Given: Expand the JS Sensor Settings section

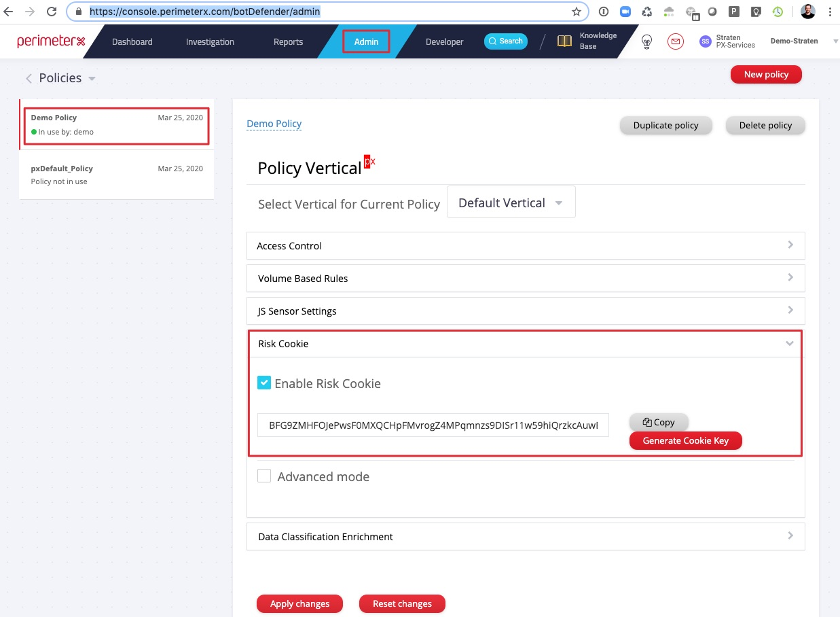Looking at the screenshot, I should click(x=526, y=311).
